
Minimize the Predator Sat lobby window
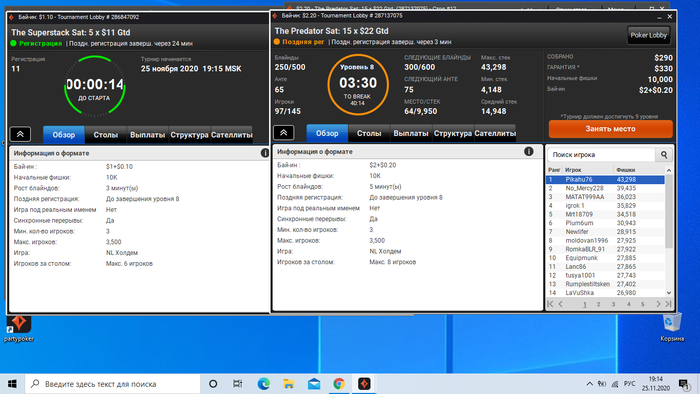[x=659, y=17]
